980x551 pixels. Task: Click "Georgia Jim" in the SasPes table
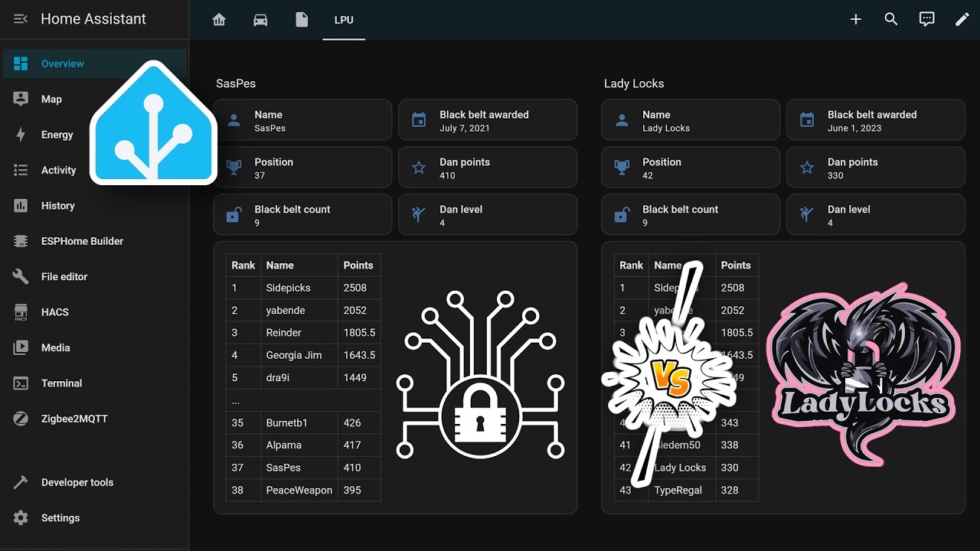294,355
